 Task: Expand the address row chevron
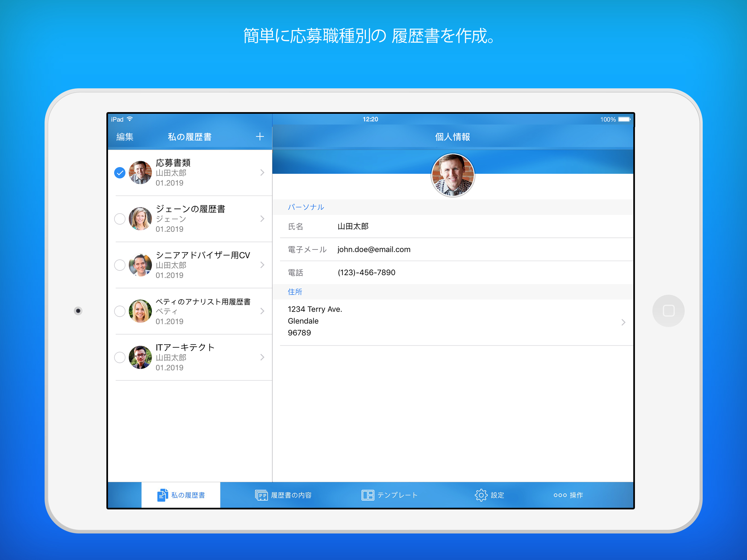[623, 322]
